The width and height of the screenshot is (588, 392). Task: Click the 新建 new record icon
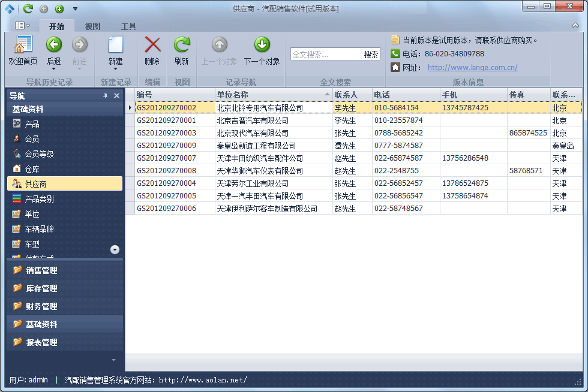115,46
